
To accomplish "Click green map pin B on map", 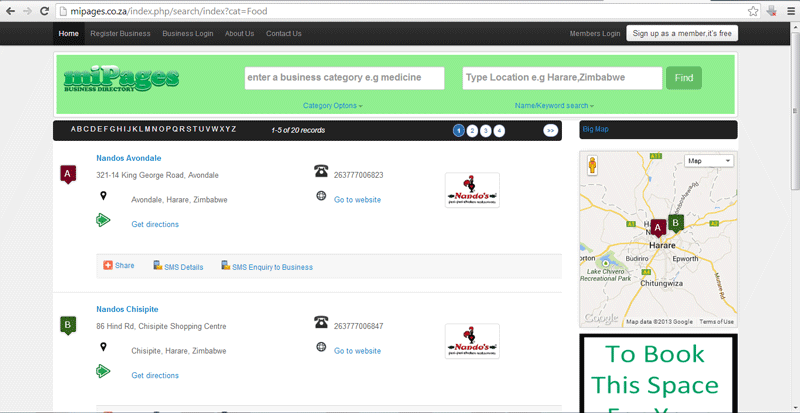I will (x=676, y=223).
